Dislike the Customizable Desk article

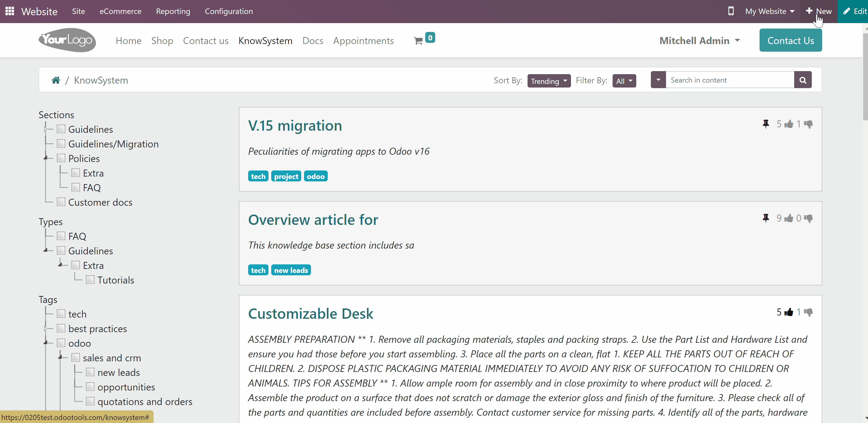pyautogui.click(x=808, y=312)
